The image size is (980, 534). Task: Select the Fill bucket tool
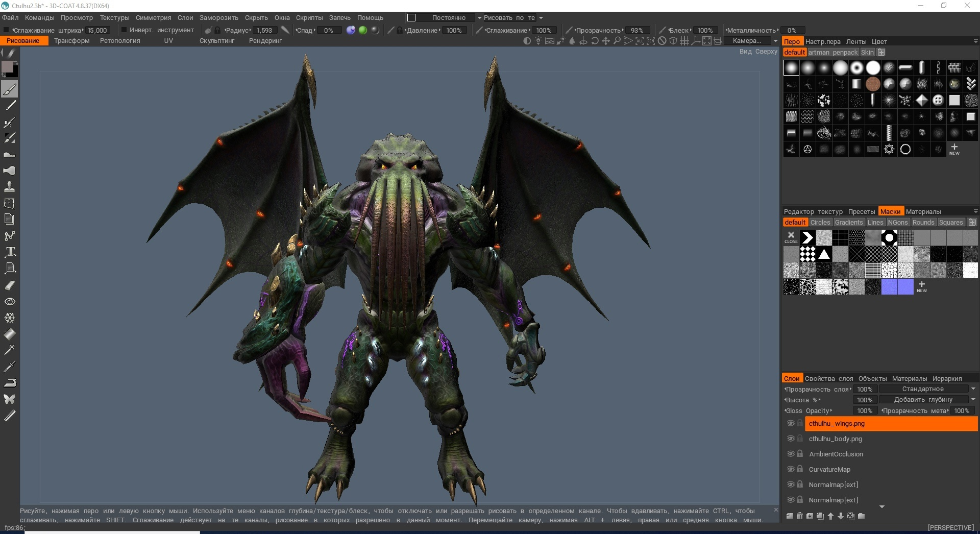click(x=10, y=334)
